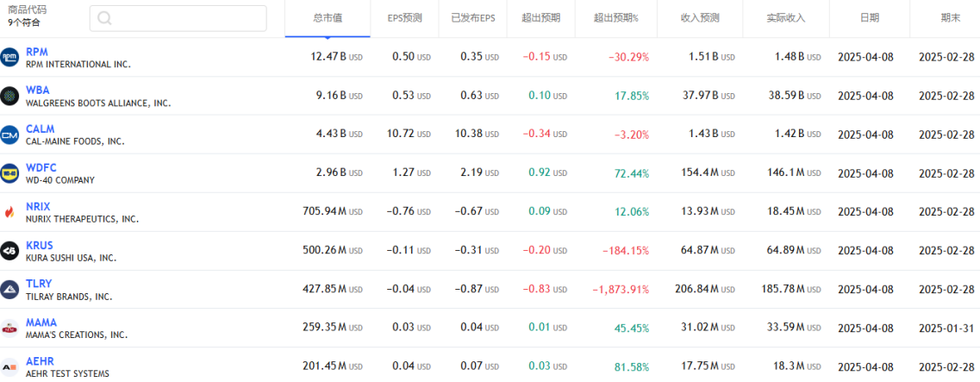Click the TILRAY BRANDS, INC. name
The image size is (980, 382).
(x=69, y=297)
